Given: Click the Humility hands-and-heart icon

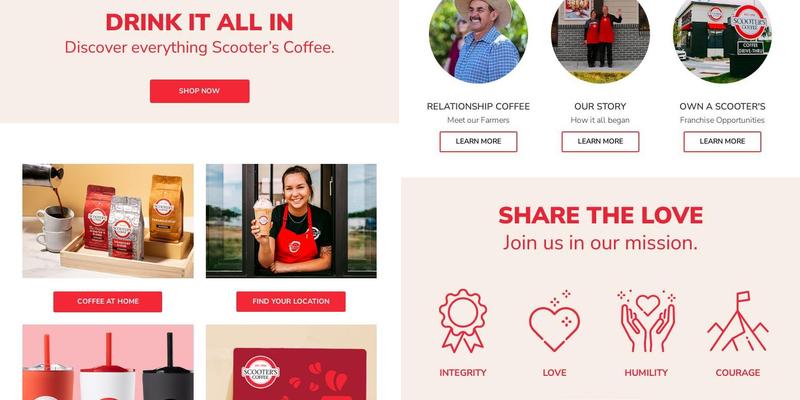Looking at the screenshot, I should coord(646,321).
